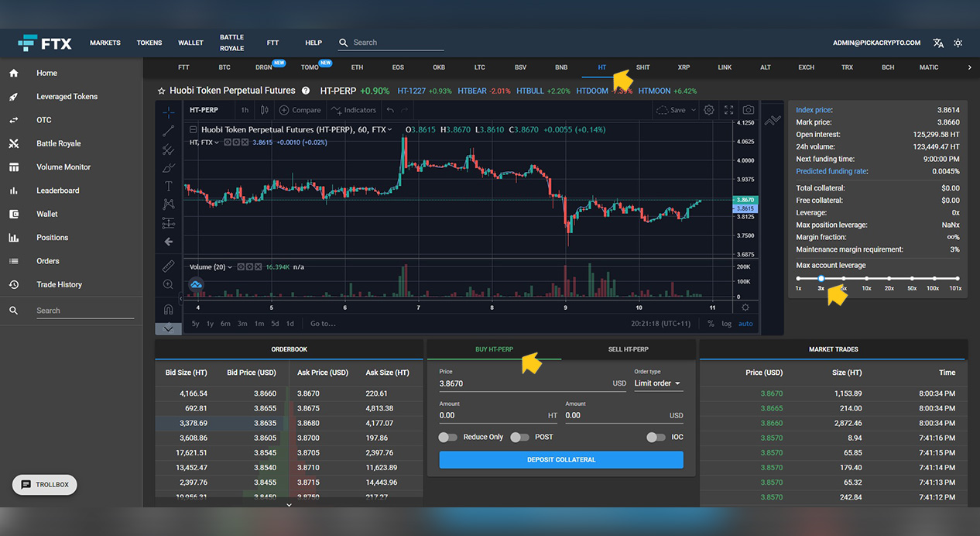Toggle the POST switch
The image size is (980, 536).
[519, 437]
